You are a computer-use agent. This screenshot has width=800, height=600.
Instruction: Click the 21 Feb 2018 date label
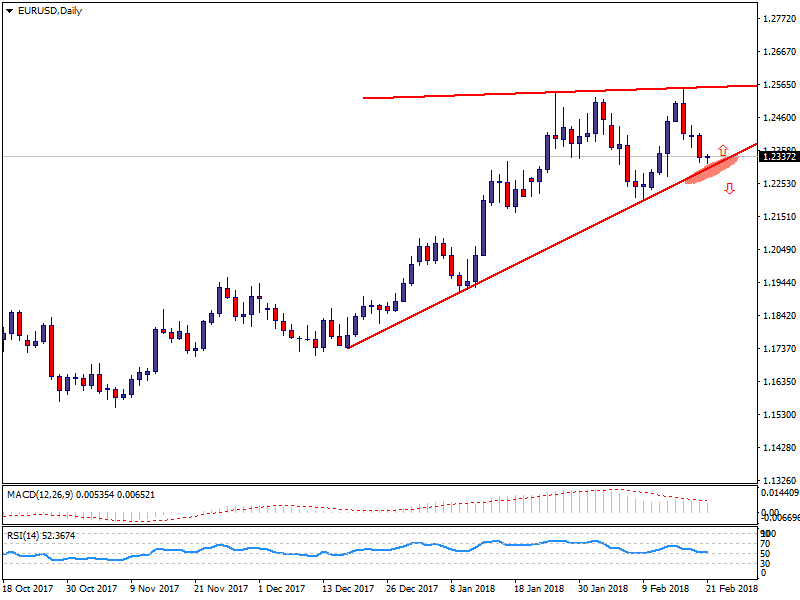coord(730,591)
